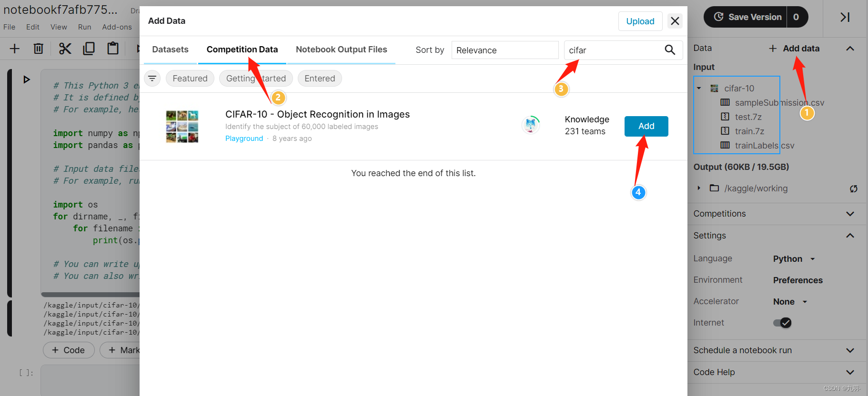Screen dimensions: 868x396
Task: Apply the Getting started filter chip
Action: point(256,79)
